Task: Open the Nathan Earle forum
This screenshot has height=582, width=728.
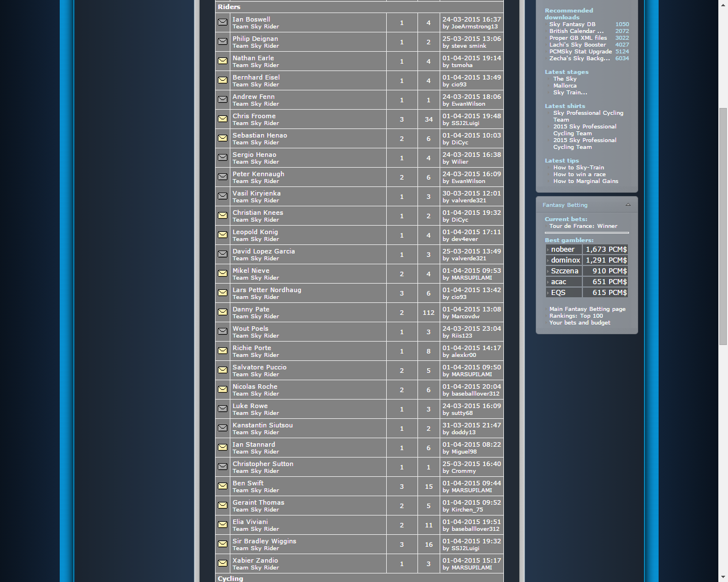Action: pyautogui.click(x=253, y=58)
